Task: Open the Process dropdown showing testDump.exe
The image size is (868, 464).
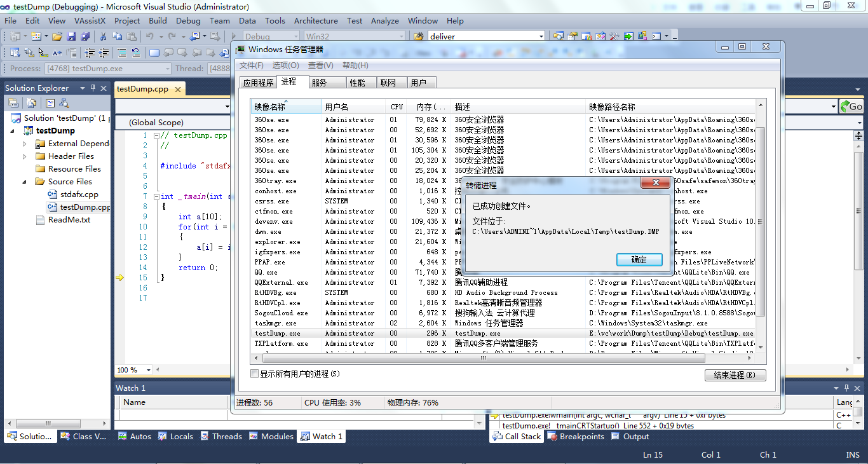Action: pyautogui.click(x=167, y=68)
